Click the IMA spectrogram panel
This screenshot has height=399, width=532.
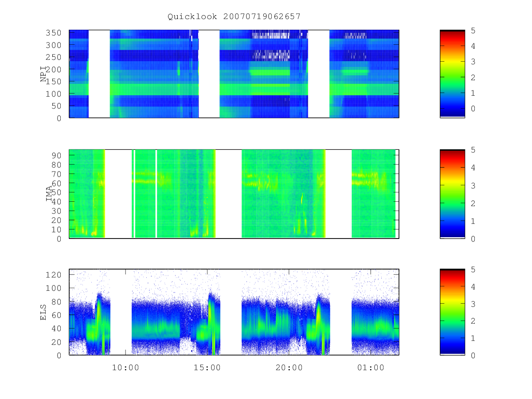coord(234,194)
